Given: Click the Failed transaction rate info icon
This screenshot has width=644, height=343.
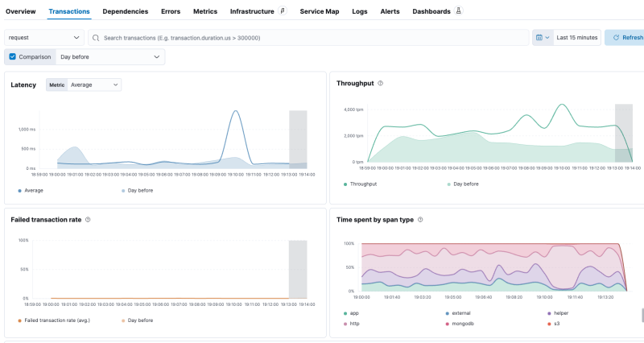Looking at the screenshot, I should coord(88,219).
